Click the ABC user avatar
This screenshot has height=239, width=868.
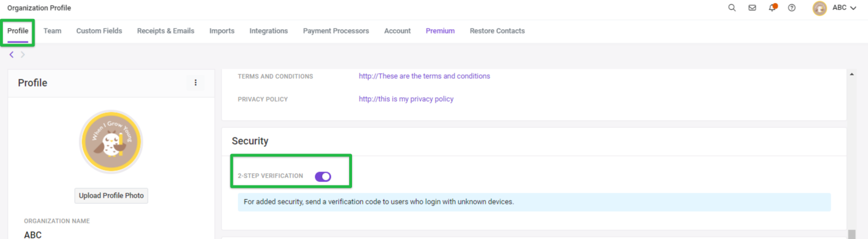pyautogui.click(x=819, y=8)
